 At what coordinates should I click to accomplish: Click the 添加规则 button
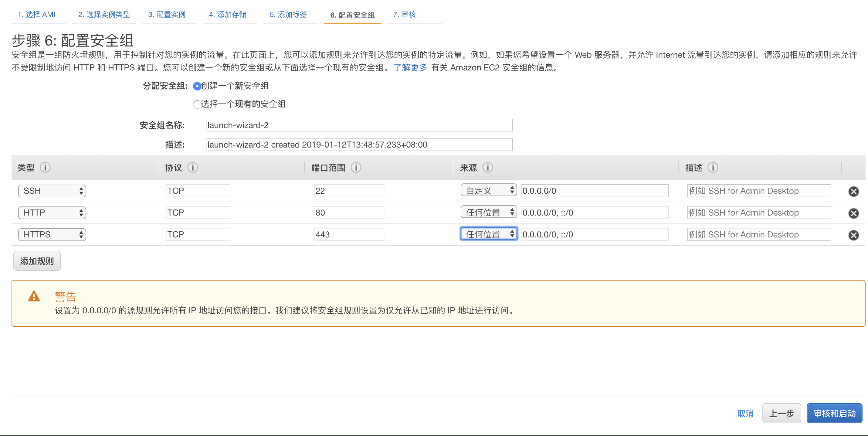[37, 261]
